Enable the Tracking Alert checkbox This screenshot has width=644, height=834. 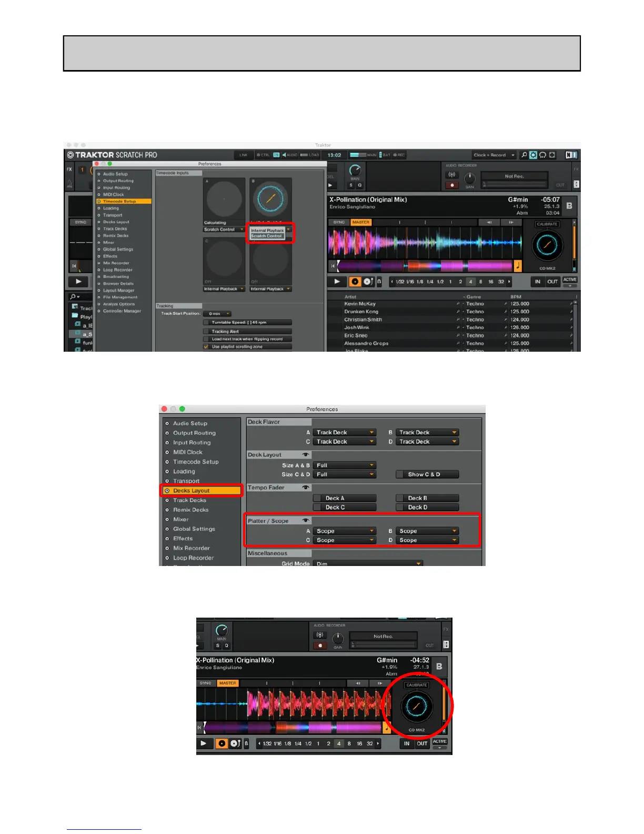[x=206, y=331]
